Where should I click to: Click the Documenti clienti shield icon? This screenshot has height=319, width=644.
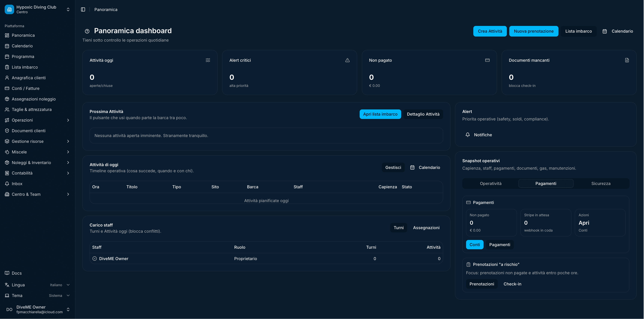point(7,131)
